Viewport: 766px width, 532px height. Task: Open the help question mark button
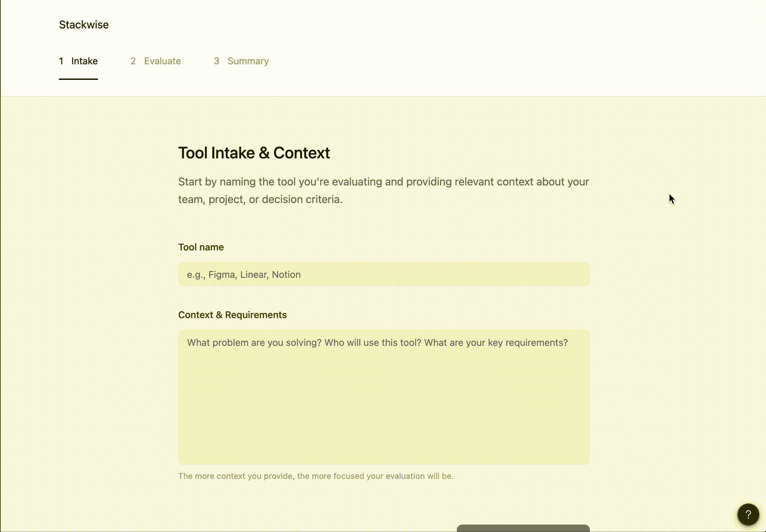[x=748, y=514]
